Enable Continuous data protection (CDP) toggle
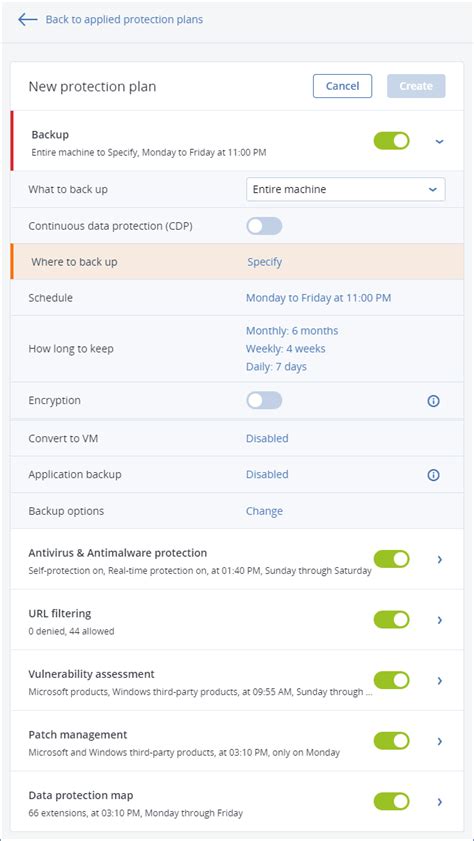The height and width of the screenshot is (841, 474). click(x=264, y=226)
